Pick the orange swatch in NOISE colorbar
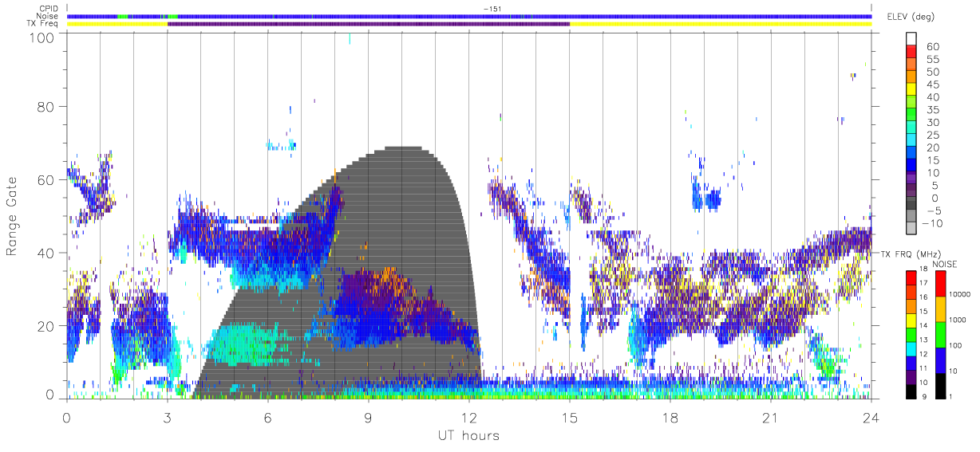 coord(939,309)
